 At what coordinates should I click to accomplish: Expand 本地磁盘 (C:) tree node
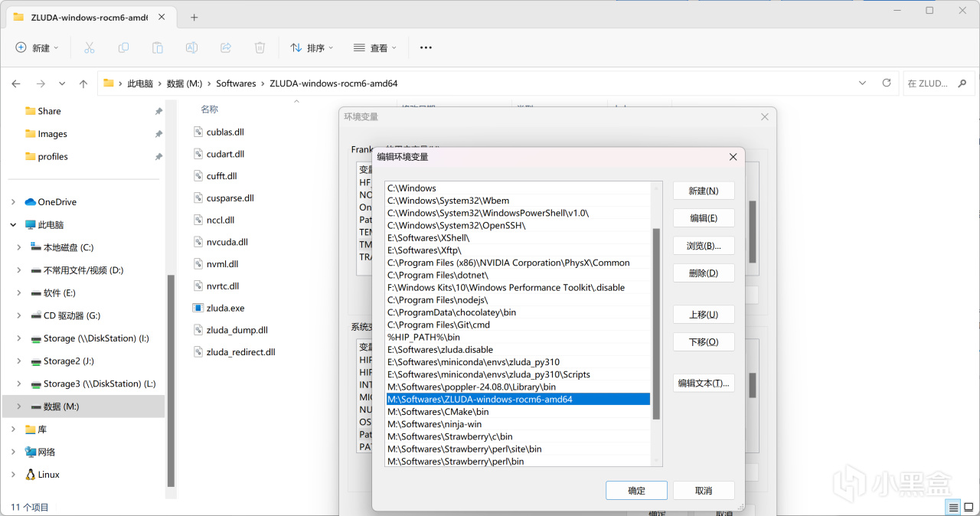point(19,247)
